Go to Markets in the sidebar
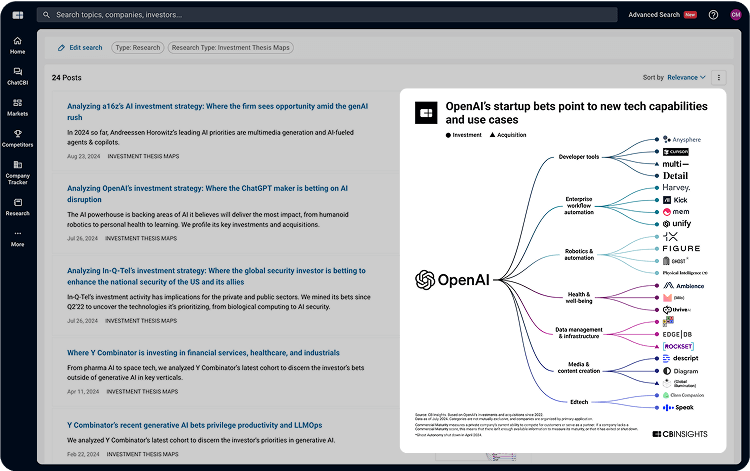 [x=17, y=107]
